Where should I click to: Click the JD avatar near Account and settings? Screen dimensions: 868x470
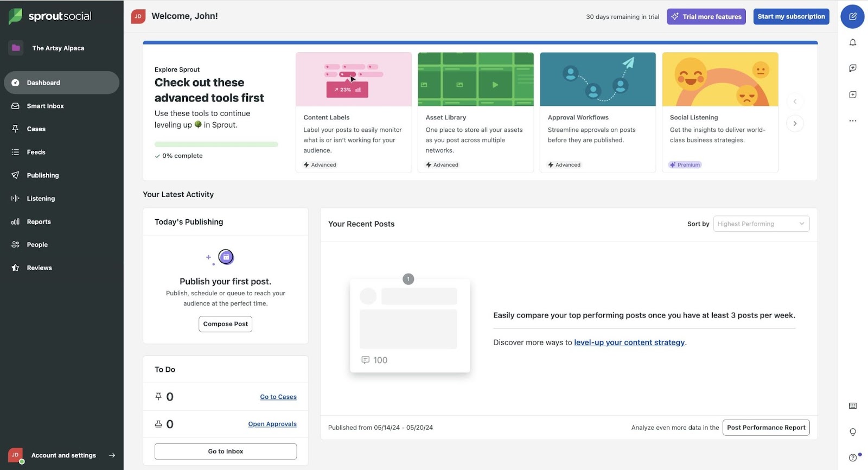pyautogui.click(x=15, y=455)
